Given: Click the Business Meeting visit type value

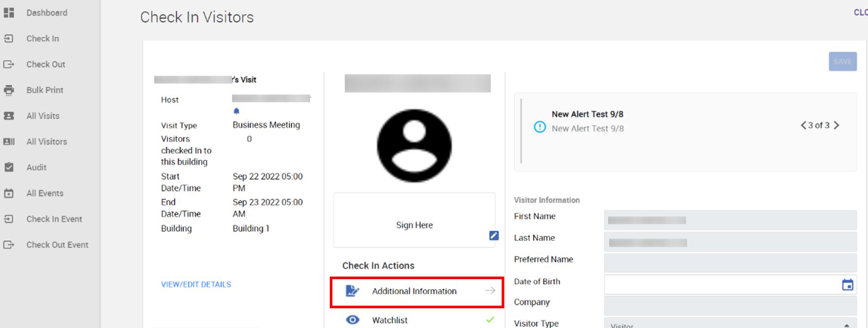Looking at the screenshot, I should click(266, 125).
